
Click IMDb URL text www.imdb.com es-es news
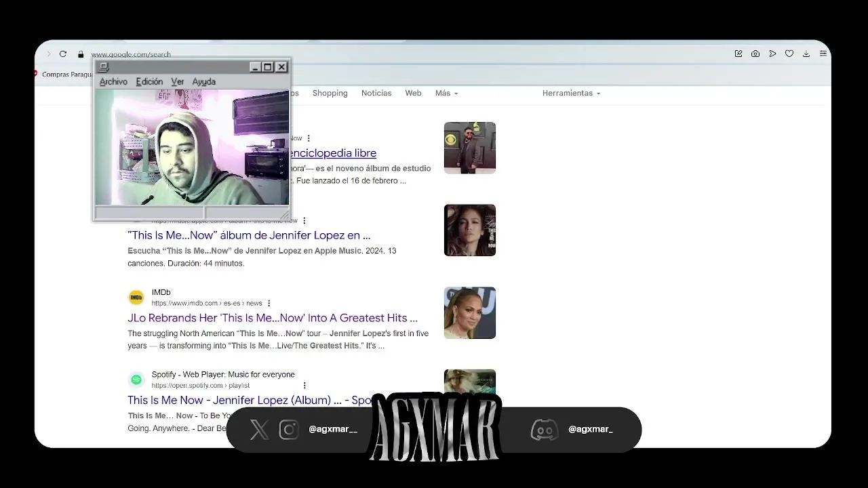(207, 303)
